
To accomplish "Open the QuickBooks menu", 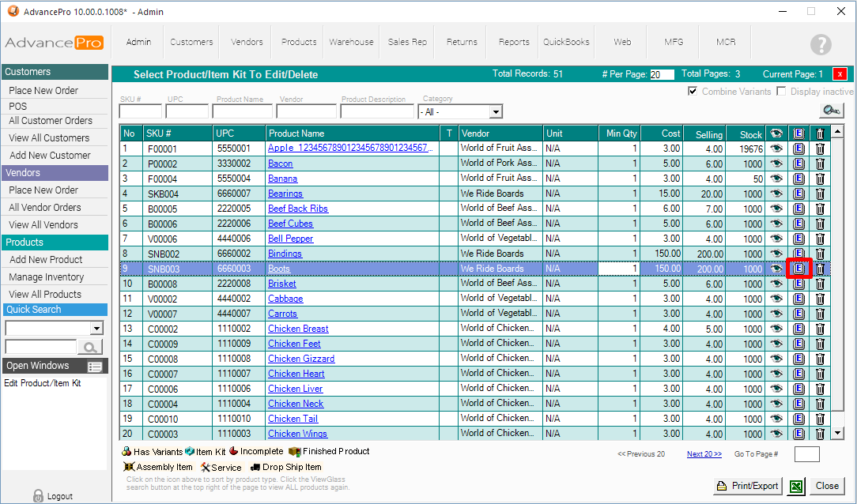I will 566,42.
